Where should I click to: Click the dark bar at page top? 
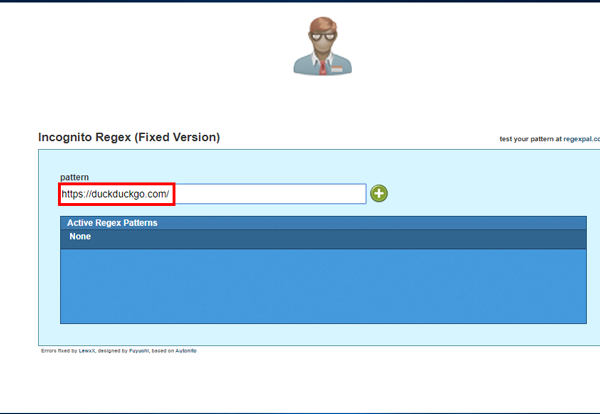pos(300,1)
